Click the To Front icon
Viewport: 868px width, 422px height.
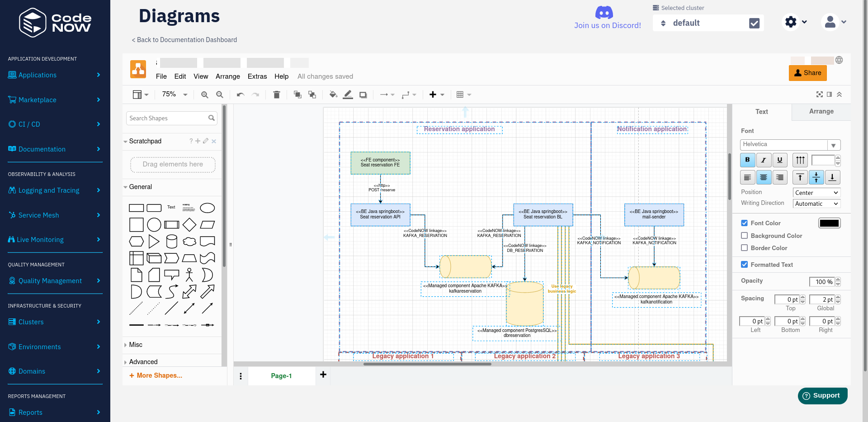(297, 95)
